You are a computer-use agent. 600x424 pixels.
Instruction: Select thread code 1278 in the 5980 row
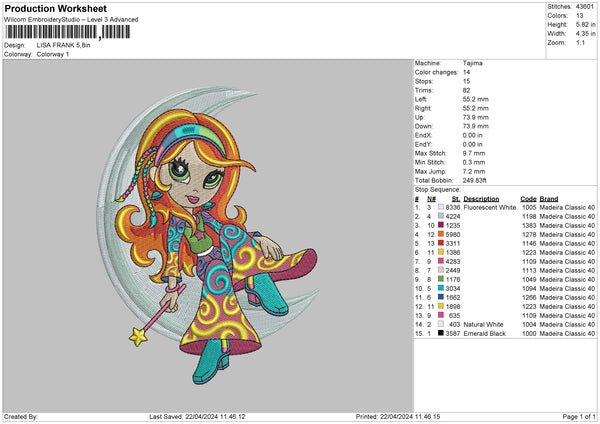point(529,234)
